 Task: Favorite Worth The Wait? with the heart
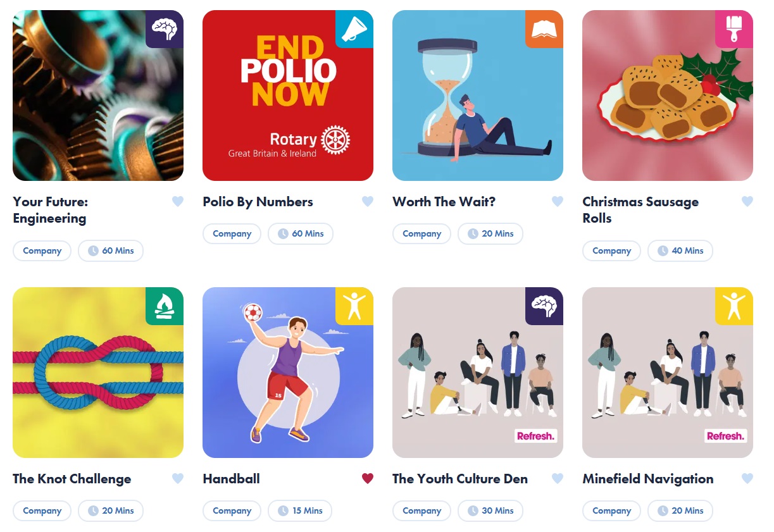click(558, 202)
